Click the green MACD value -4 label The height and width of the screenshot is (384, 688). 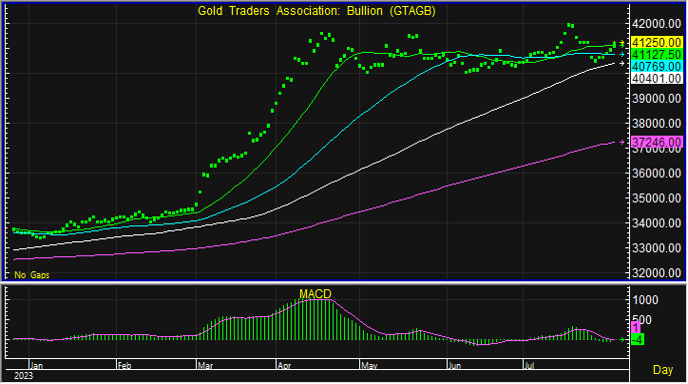(638, 339)
